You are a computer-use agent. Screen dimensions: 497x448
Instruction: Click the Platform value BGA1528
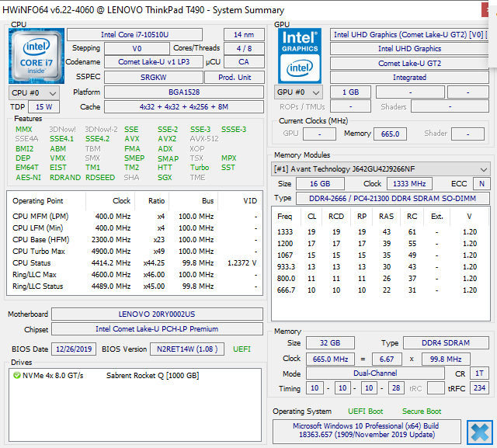(x=184, y=92)
